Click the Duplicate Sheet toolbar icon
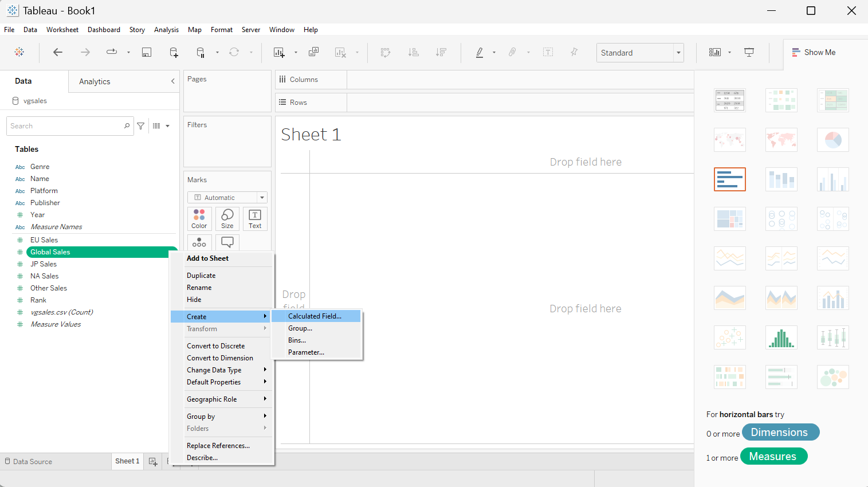 (x=313, y=52)
